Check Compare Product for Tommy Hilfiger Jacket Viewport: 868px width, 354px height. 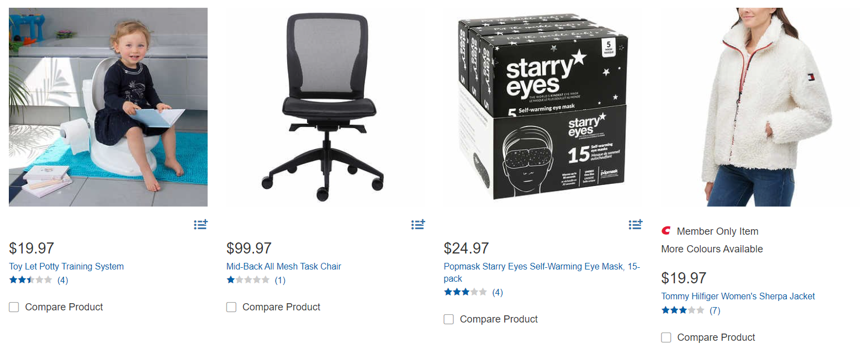[666, 337]
